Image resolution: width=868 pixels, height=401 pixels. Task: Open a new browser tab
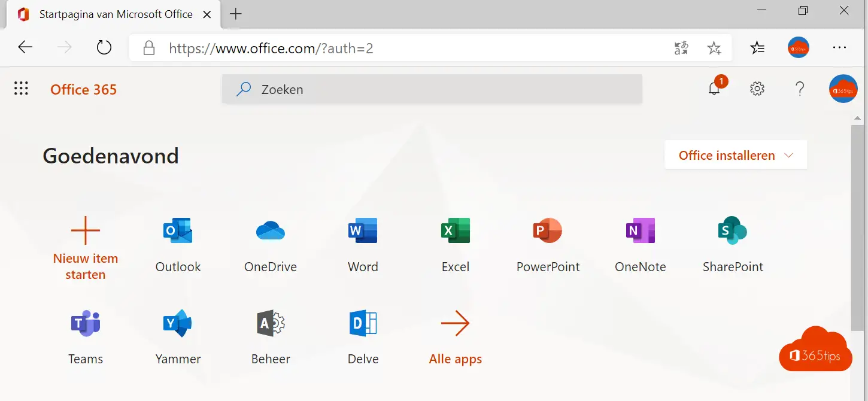click(236, 14)
